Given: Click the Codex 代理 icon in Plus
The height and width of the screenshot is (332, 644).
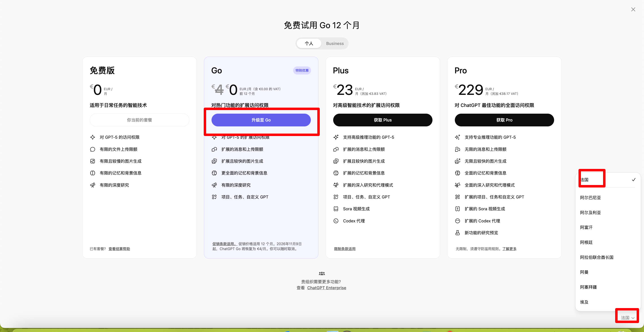Looking at the screenshot, I should (x=336, y=221).
